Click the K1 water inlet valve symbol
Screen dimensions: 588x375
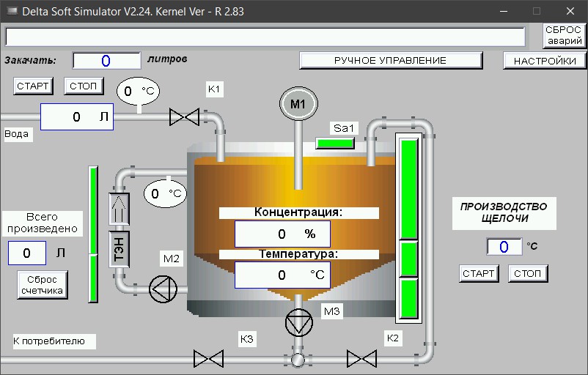pyautogui.click(x=184, y=117)
